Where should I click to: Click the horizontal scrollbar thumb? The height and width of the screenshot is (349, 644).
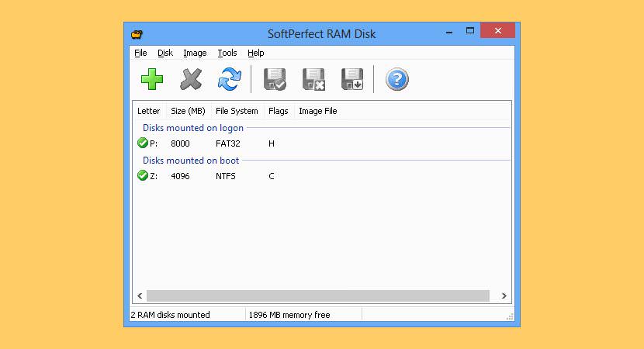pyautogui.click(x=318, y=295)
